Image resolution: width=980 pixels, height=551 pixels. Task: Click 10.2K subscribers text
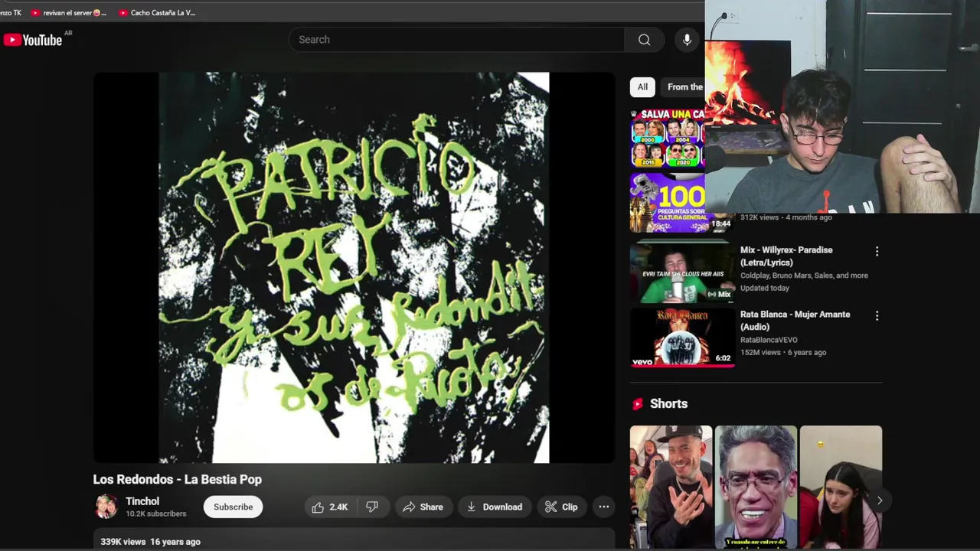point(156,514)
